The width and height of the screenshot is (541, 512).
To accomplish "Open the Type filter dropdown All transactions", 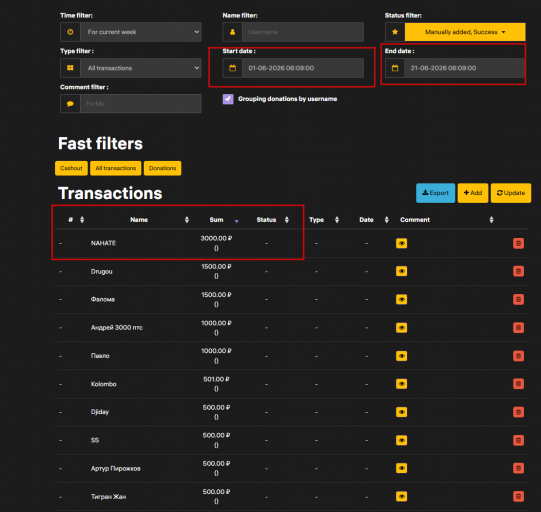I will 141,68.
